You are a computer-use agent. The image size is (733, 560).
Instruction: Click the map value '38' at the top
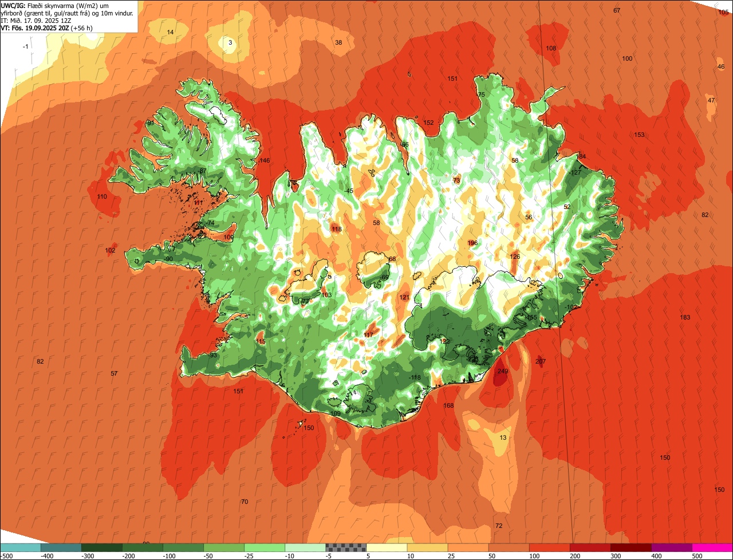[338, 42]
